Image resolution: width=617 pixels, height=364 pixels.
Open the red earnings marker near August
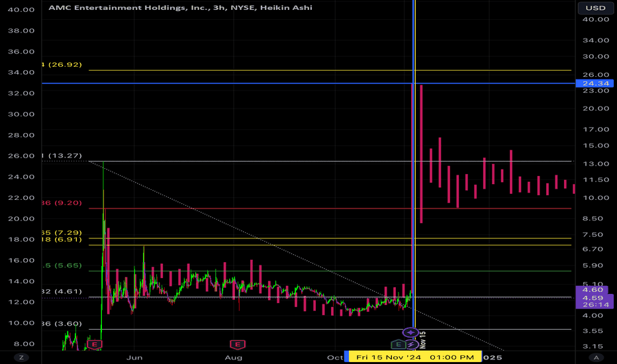tap(238, 345)
